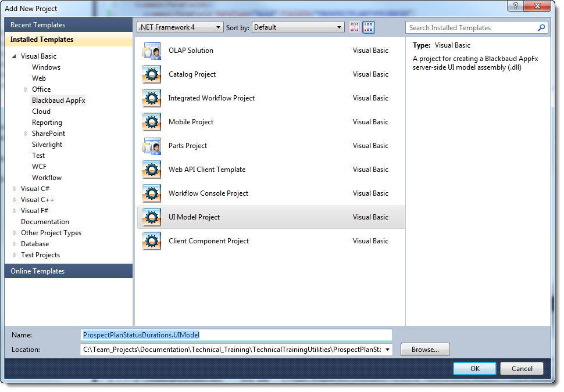Click the Mobile Project gear icon
564x392 pixels.
pos(152,122)
